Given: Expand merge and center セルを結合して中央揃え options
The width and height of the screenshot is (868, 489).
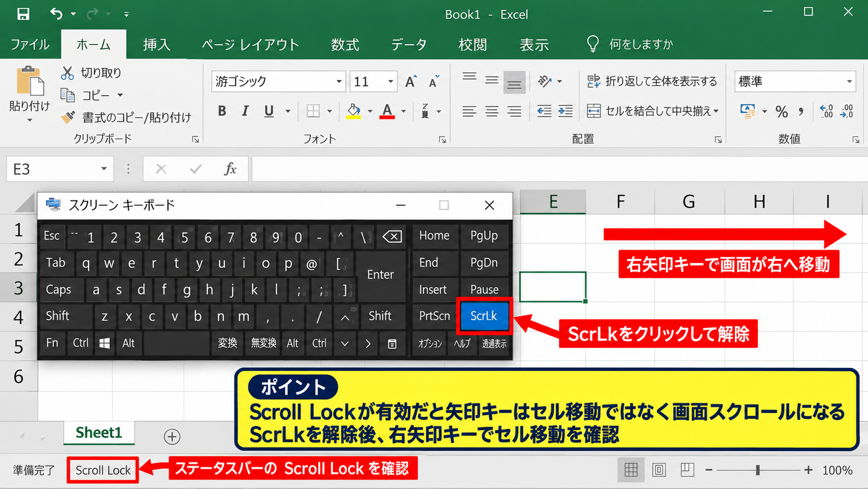Looking at the screenshot, I should pos(716,111).
